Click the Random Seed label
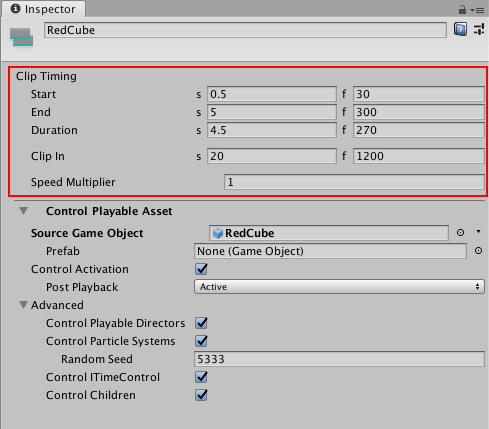489x429 pixels. click(97, 359)
